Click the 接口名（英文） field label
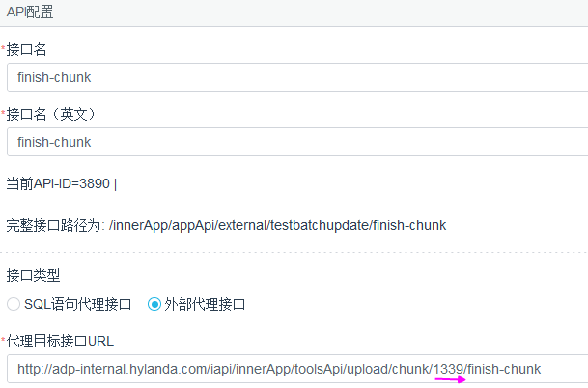The width and height of the screenshot is (588, 388). tap(50, 113)
